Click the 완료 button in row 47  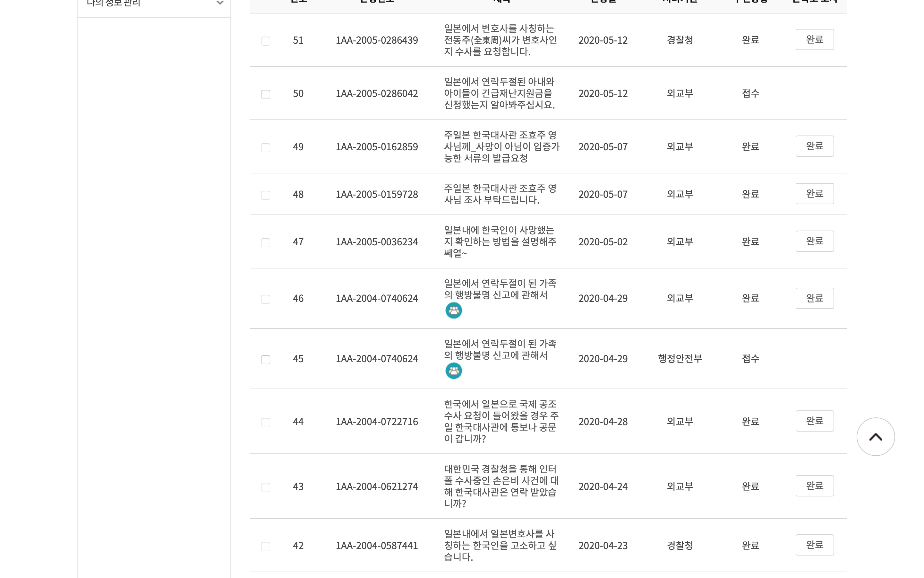click(x=814, y=241)
